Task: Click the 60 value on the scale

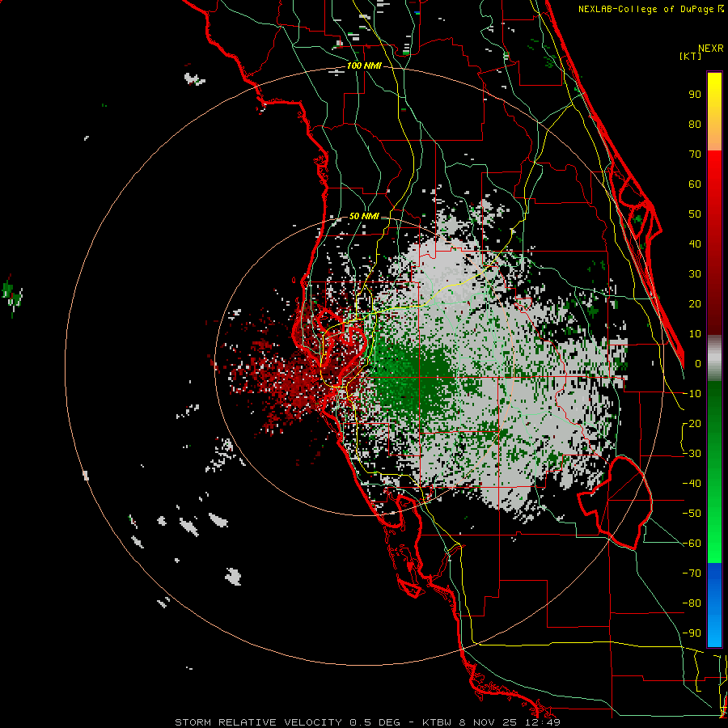Action: click(695, 184)
